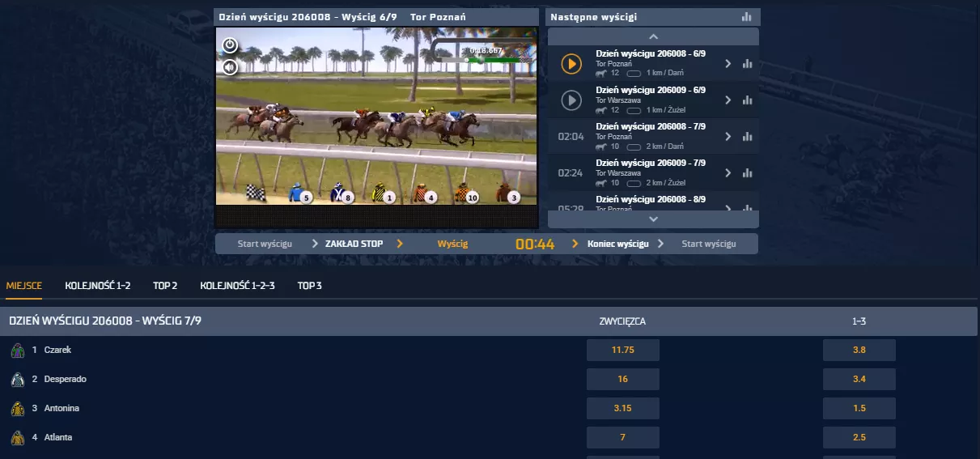The image size is (980, 459).
Task: Expand chevron for race 206008 - 7/9
Action: click(728, 137)
